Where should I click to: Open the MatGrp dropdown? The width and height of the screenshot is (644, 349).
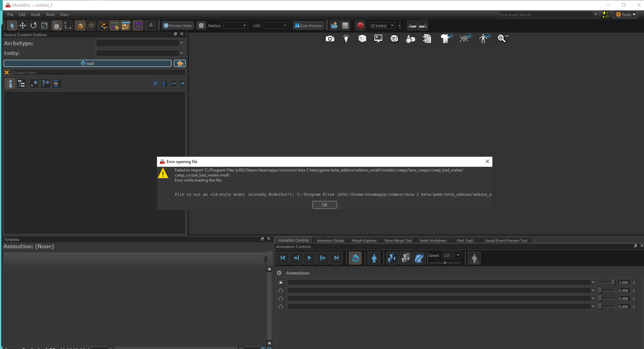pyautogui.click(x=235, y=25)
